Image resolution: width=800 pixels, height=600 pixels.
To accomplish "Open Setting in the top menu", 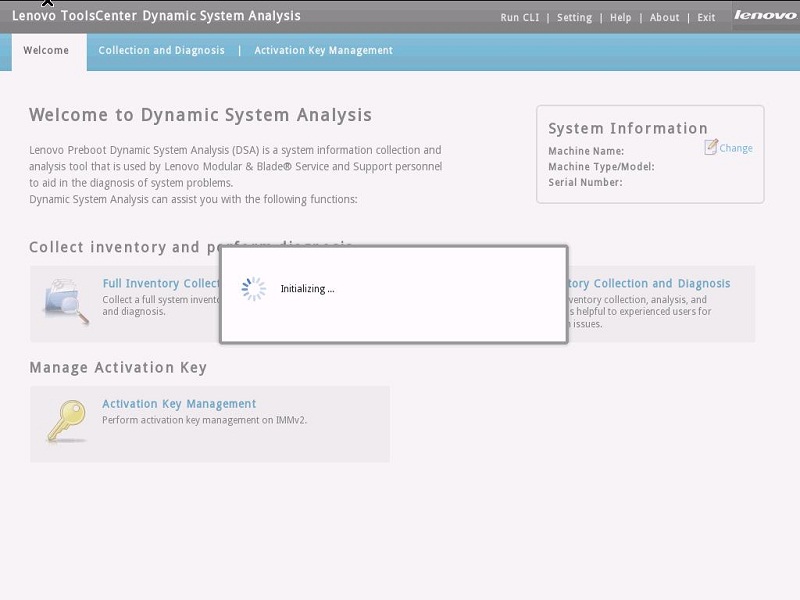I will point(574,18).
